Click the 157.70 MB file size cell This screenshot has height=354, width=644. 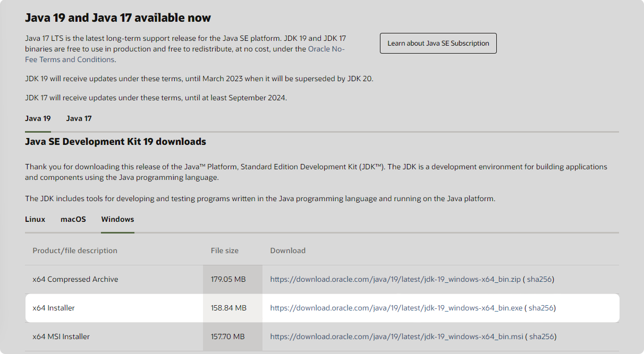(233, 336)
